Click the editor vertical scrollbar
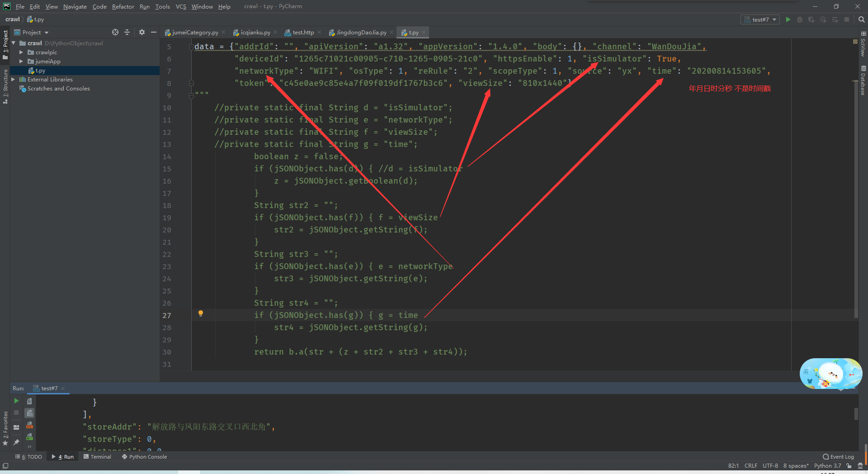868x474 pixels. [855, 199]
